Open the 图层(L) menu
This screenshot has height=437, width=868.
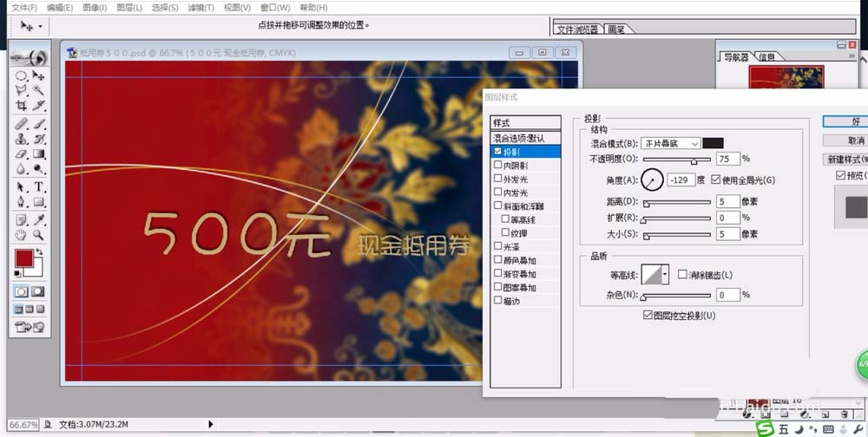click(x=129, y=7)
